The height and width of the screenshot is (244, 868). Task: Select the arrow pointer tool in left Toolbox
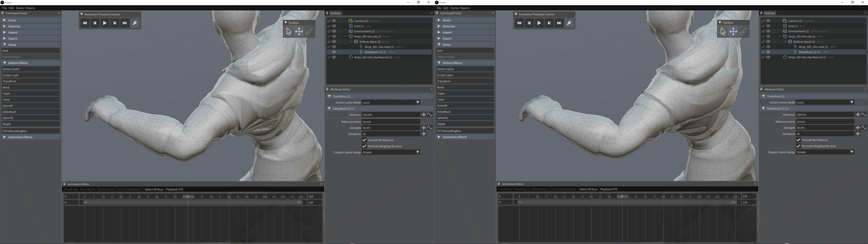pos(289,32)
